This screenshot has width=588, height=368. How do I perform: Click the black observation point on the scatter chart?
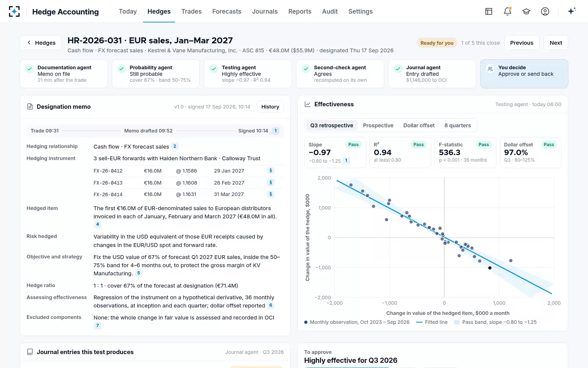click(490, 268)
